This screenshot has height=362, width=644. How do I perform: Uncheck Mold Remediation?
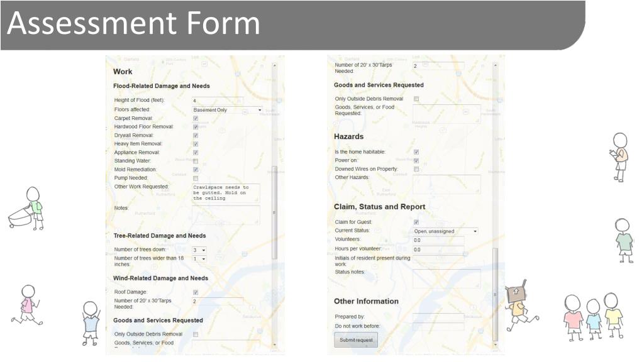[x=196, y=170]
